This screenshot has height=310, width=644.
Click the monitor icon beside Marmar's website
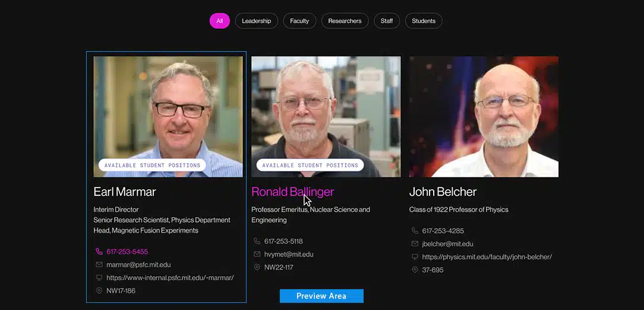click(x=99, y=277)
